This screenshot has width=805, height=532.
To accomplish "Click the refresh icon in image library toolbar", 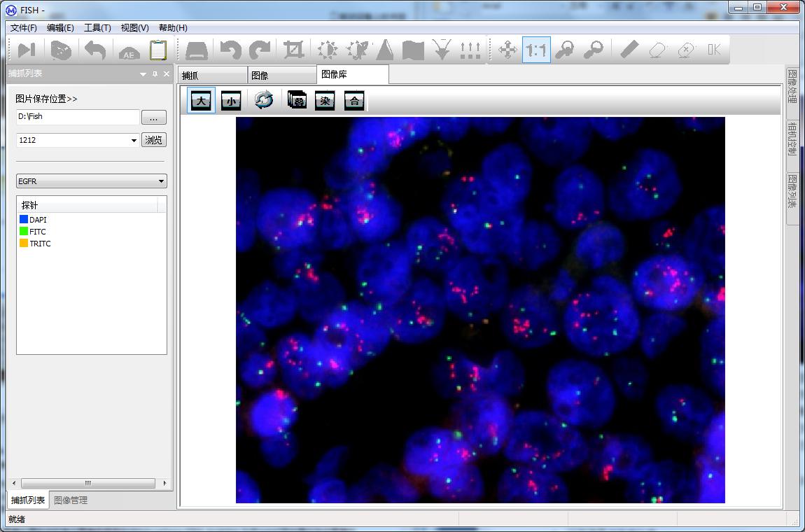I will pos(264,101).
